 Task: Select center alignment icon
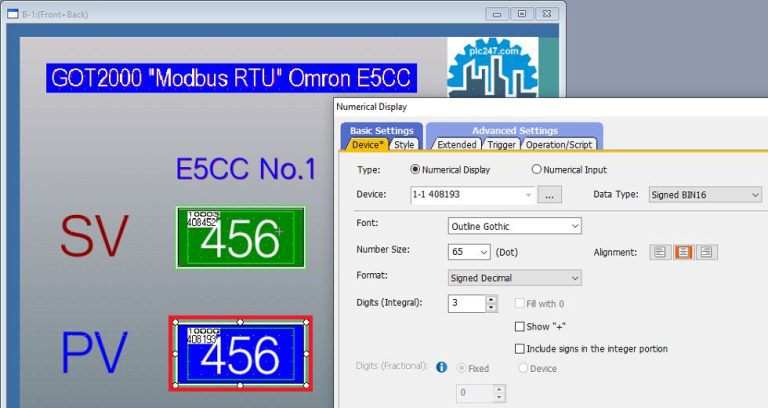[x=683, y=252]
